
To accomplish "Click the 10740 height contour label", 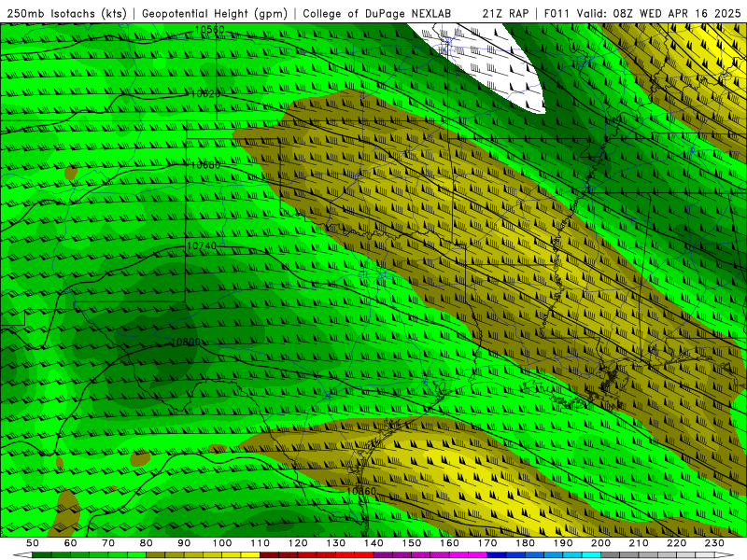I will pyautogui.click(x=202, y=245).
